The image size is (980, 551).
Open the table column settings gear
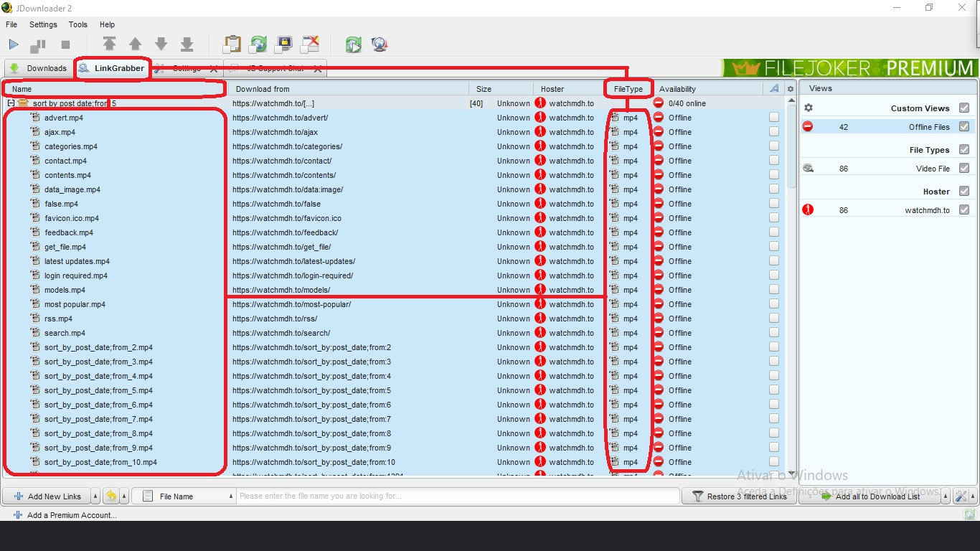[791, 89]
